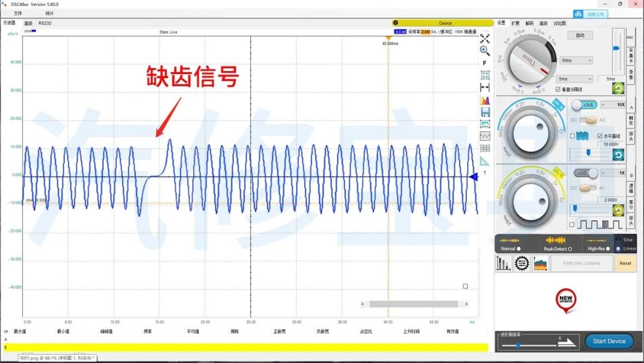Viewport: 644px width, 363px height.
Task: Click the small square marker in plot
Action: click(465, 286)
